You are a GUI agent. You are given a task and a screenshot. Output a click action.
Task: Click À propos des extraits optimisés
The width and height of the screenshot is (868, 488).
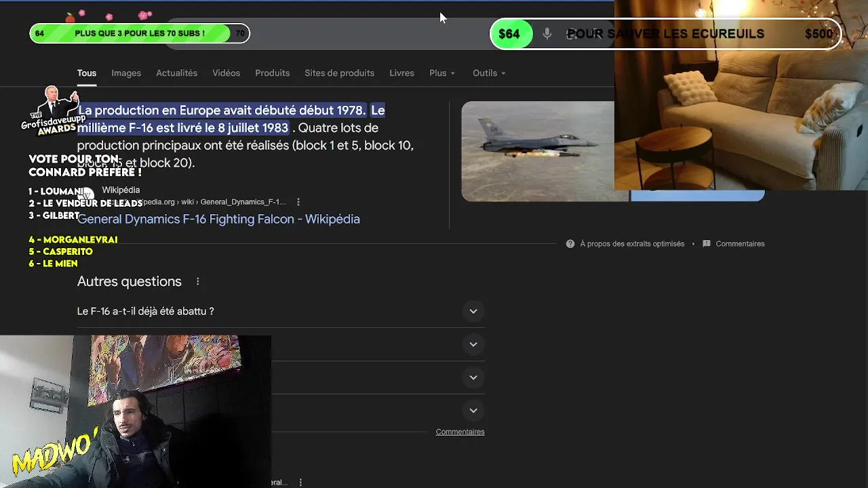[632, 244]
